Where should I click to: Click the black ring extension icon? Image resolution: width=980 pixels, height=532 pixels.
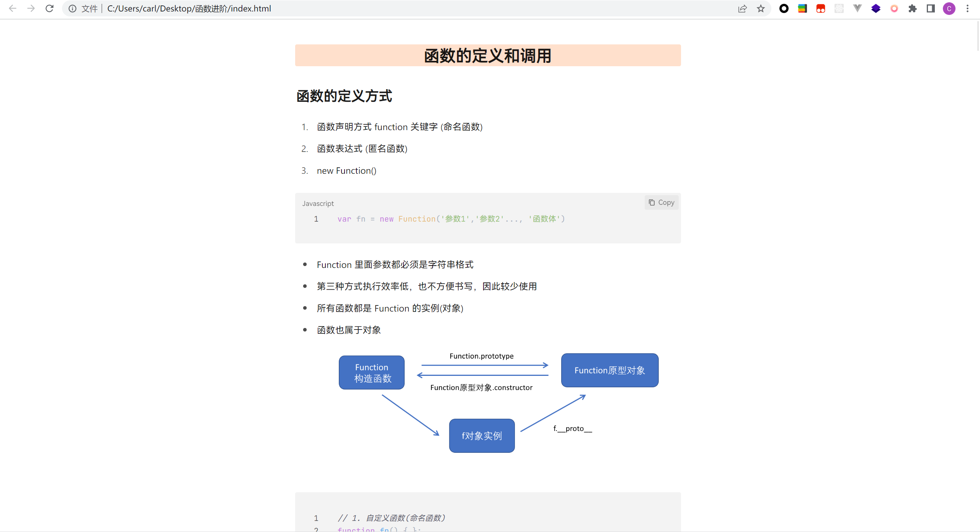784,8
